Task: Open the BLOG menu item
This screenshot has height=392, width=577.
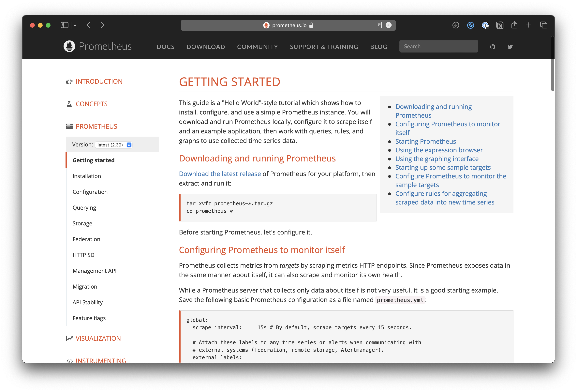Action: (379, 47)
